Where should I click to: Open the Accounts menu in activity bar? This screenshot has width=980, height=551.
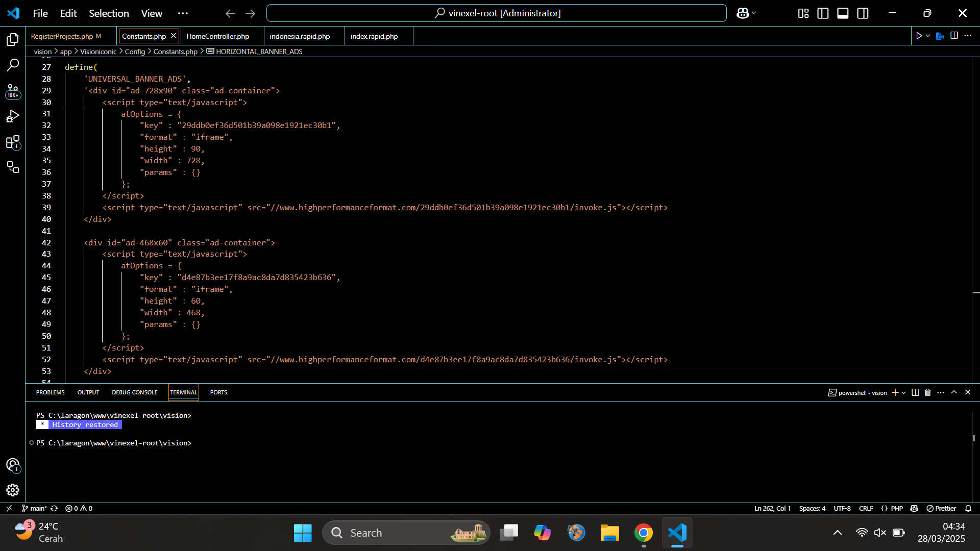coord(13,465)
